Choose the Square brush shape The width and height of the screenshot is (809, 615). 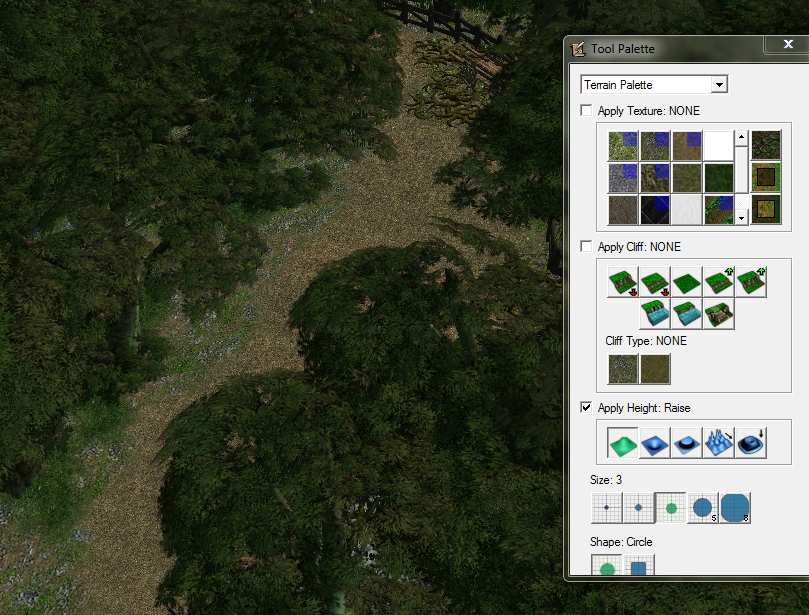pyautogui.click(x=639, y=564)
